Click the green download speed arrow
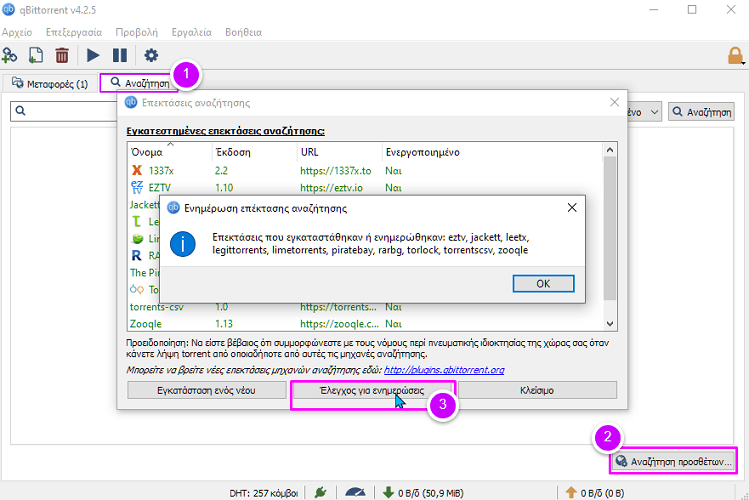 [x=388, y=492]
